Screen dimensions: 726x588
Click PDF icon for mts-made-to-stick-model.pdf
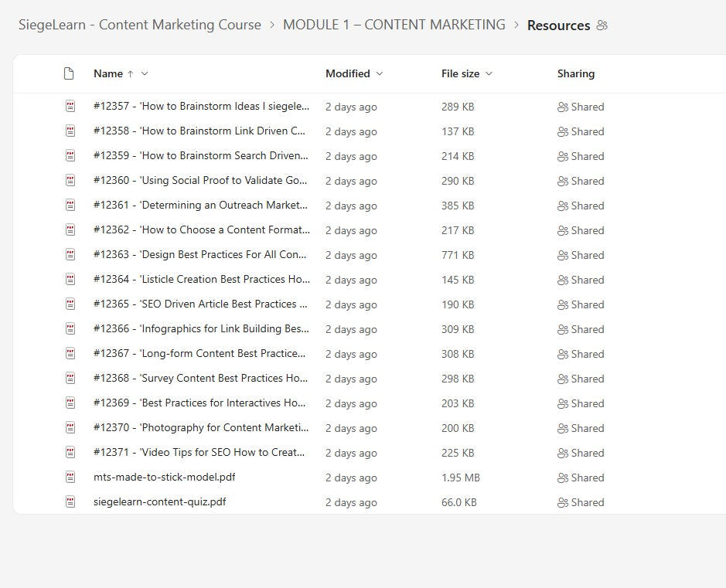[x=70, y=478]
